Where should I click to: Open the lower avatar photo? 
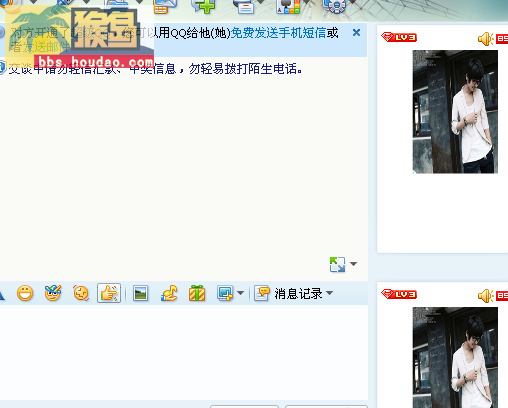pyautogui.click(x=455, y=357)
